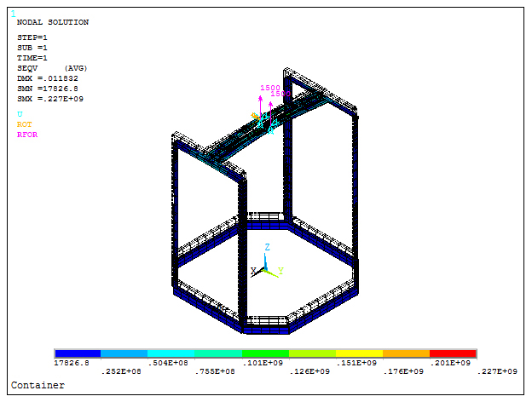Click the '.755E+08' scale value
This screenshot has height=402, width=532.
pos(215,371)
